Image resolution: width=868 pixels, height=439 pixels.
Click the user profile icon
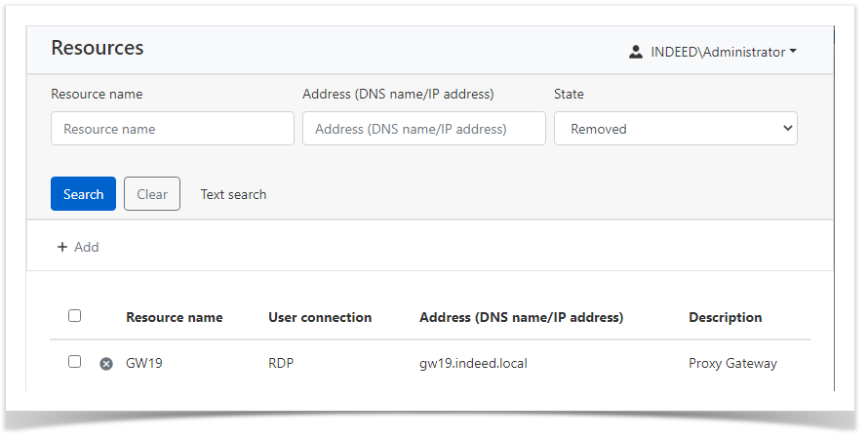[x=636, y=52]
